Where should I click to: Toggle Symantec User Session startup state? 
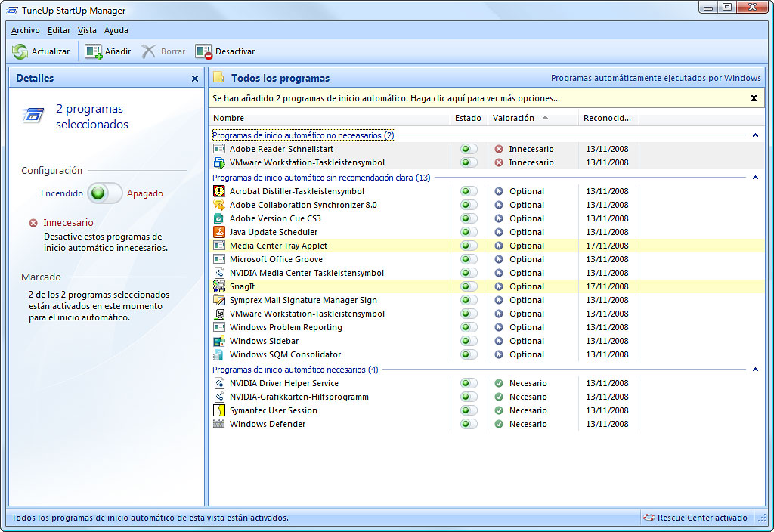(x=469, y=410)
